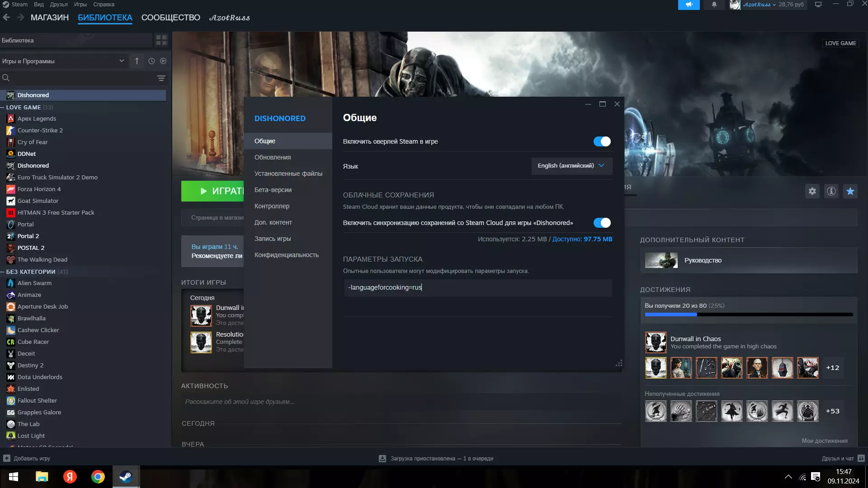Click the gear settings icon for Dishonored
This screenshot has height=488, width=868.
pyautogui.click(x=812, y=191)
